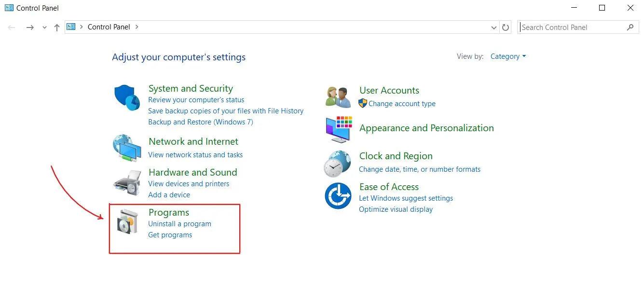Viewport: 644px width, 288px height.
Task: Click the Ease of Access icon
Action: pyautogui.click(x=338, y=196)
